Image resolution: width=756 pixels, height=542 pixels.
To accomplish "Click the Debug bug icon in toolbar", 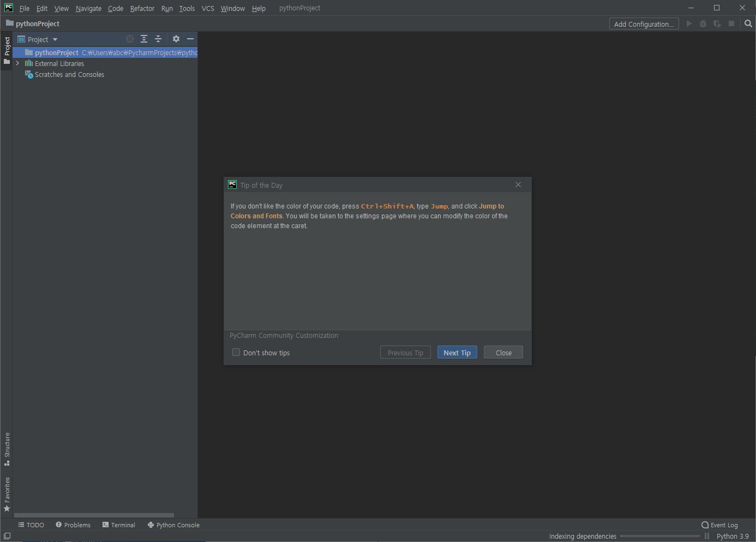I will point(703,23).
